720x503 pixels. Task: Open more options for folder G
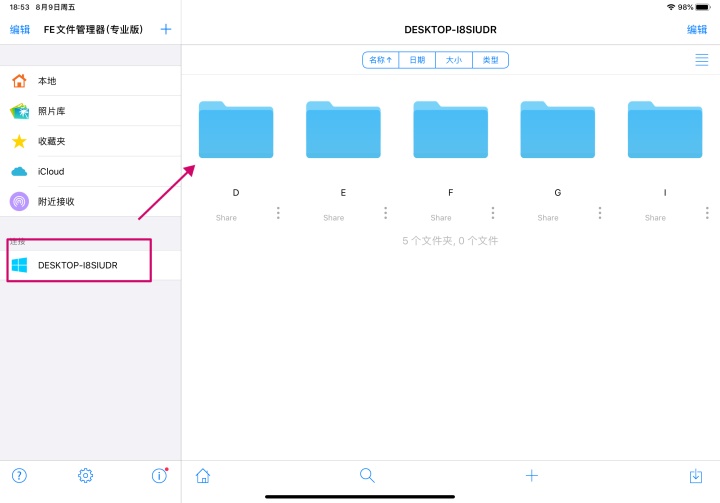coord(600,213)
